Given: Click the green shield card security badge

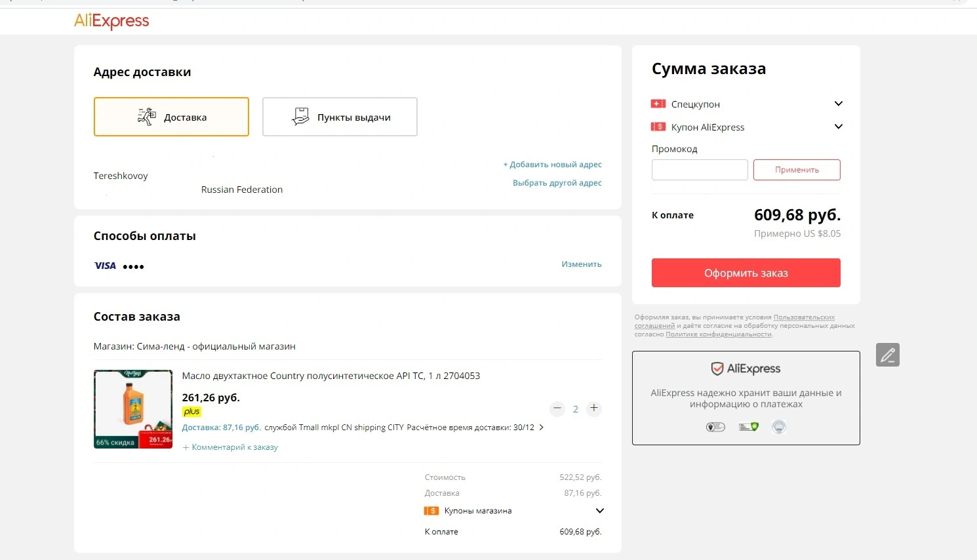Looking at the screenshot, I should pyautogui.click(x=748, y=427).
